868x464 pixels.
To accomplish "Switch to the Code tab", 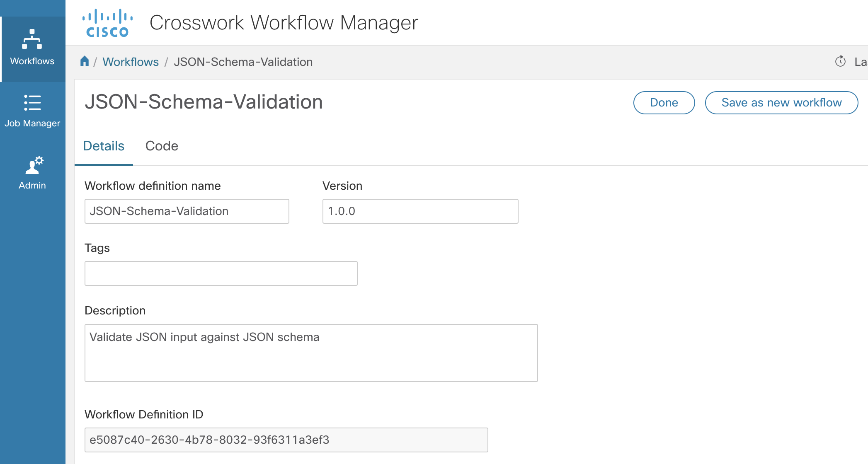I will tap(162, 146).
